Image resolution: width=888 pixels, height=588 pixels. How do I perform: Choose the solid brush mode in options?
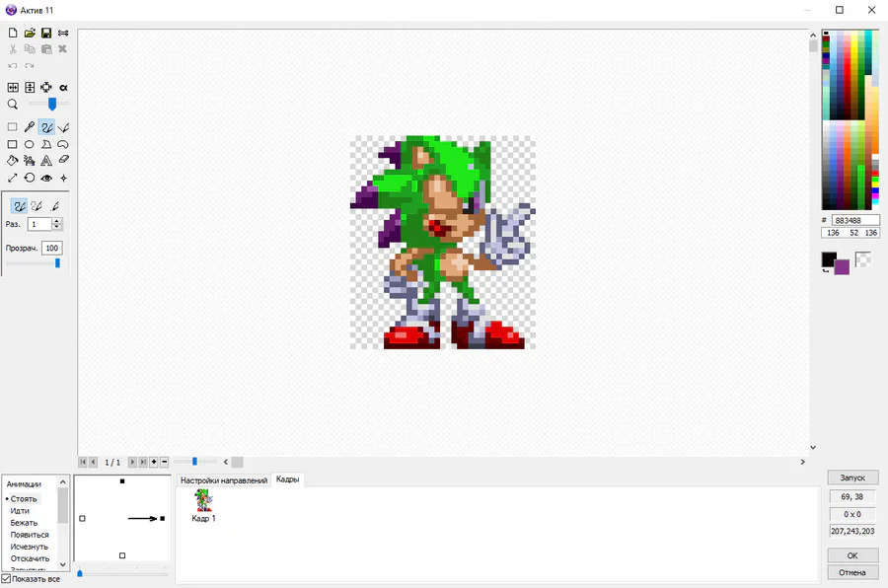pyautogui.click(x=20, y=206)
